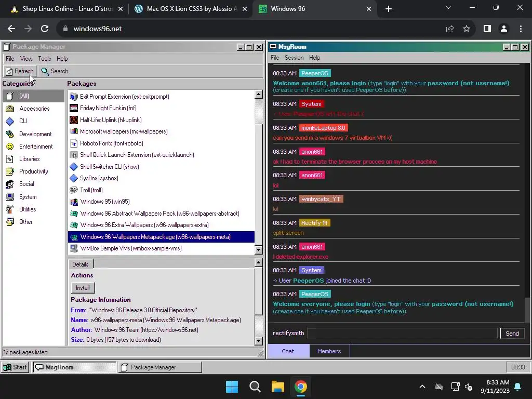
Task: Click the Install button
Action: pyautogui.click(x=83, y=288)
